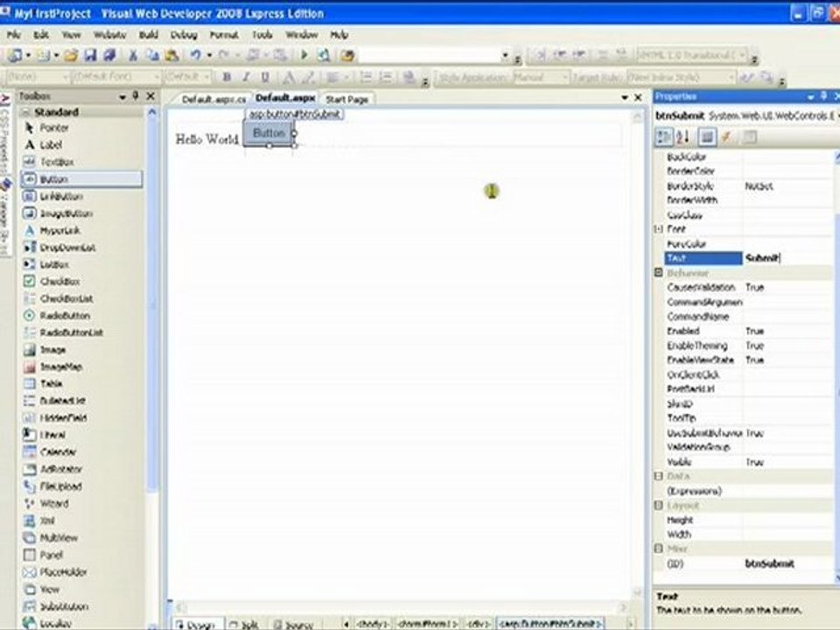The height and width of the screenshot is (630, 840).
Task: Collapse the Standard toolbox group
Action: [25, 112]
